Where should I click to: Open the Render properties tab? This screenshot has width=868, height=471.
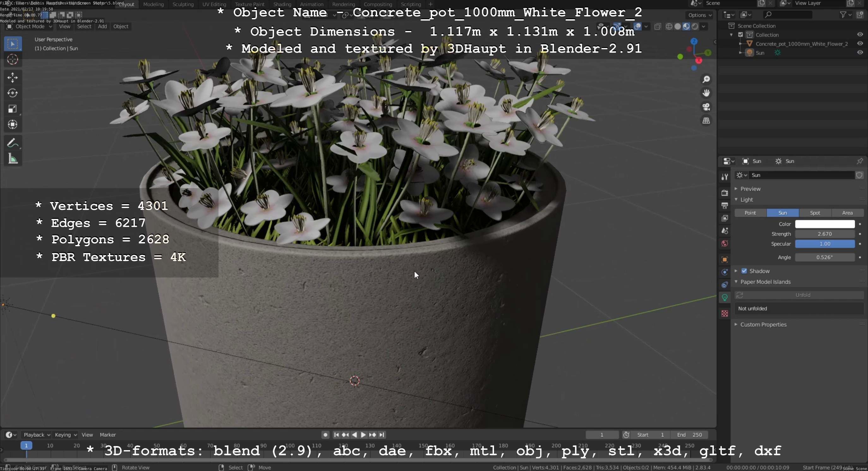[x=725, y=193]
